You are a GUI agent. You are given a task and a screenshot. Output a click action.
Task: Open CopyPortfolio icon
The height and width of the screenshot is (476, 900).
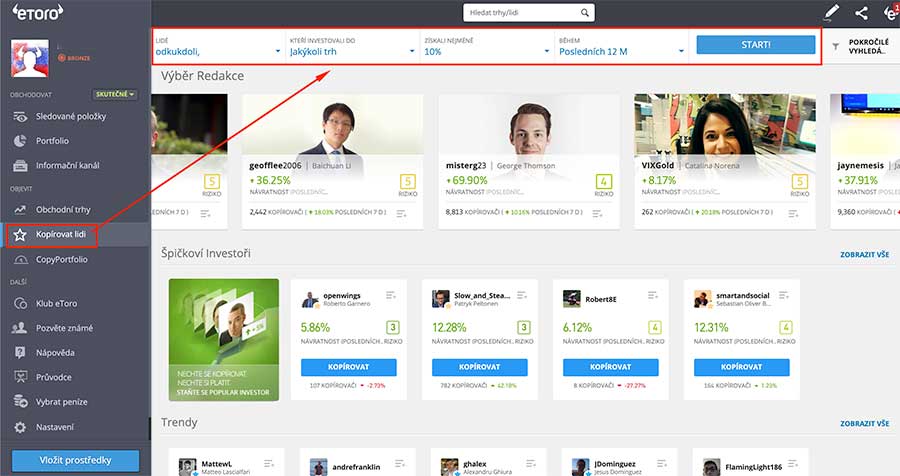coord(20,260)
